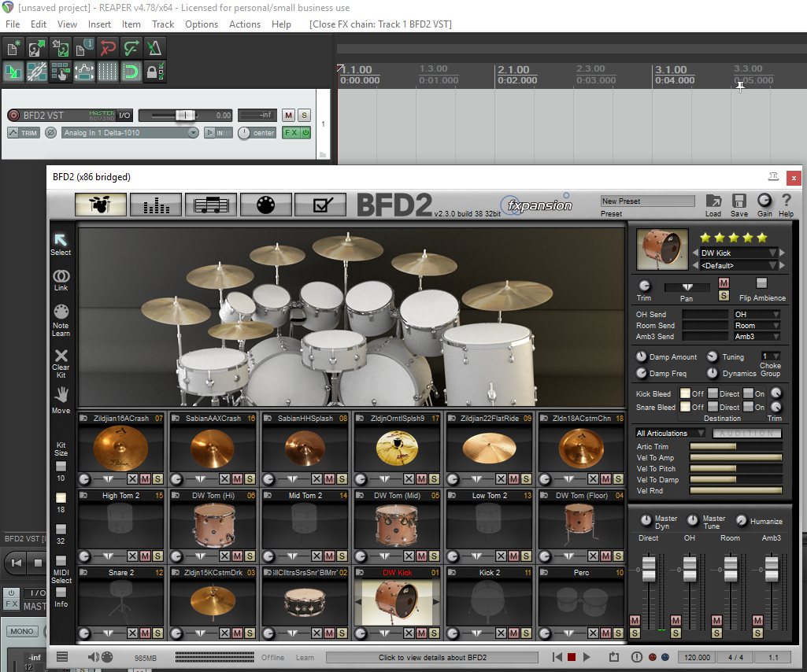Click the speaker icon in BFD2 status bar
Viewport: 807px width, 672px height.
coord(93,657)
